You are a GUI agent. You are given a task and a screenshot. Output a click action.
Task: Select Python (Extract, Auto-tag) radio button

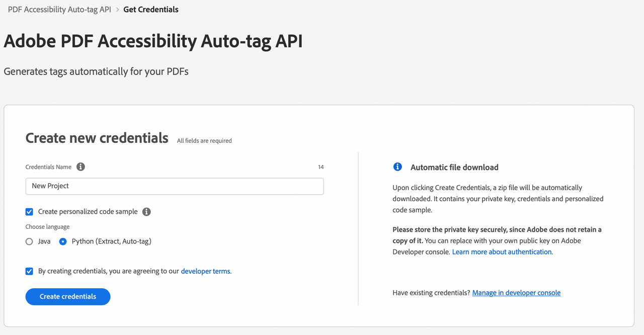(x=63, y=241)
